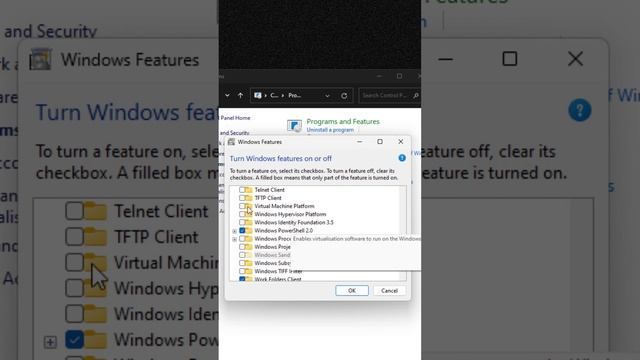Select 'Telnet Client' text in the center dialog
The height and width of the screenshot is (360, 640).
pyautogui.click(x=269, y=190)
